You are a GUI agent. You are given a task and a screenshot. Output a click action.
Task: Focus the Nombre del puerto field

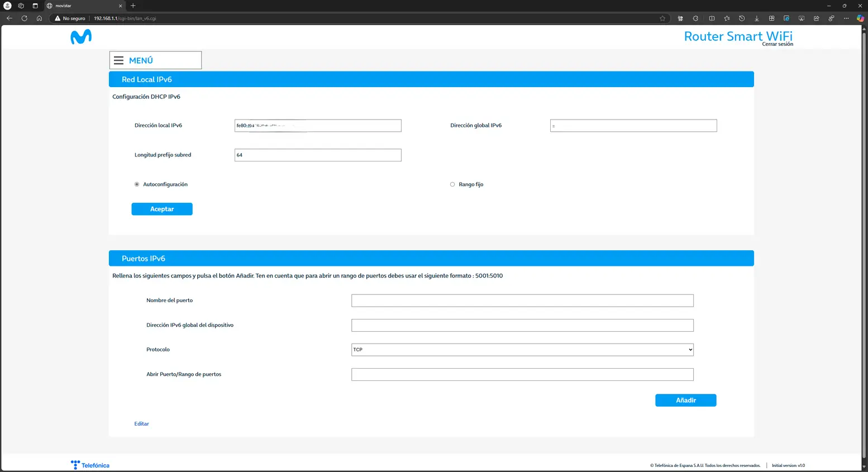coord(522,301)
